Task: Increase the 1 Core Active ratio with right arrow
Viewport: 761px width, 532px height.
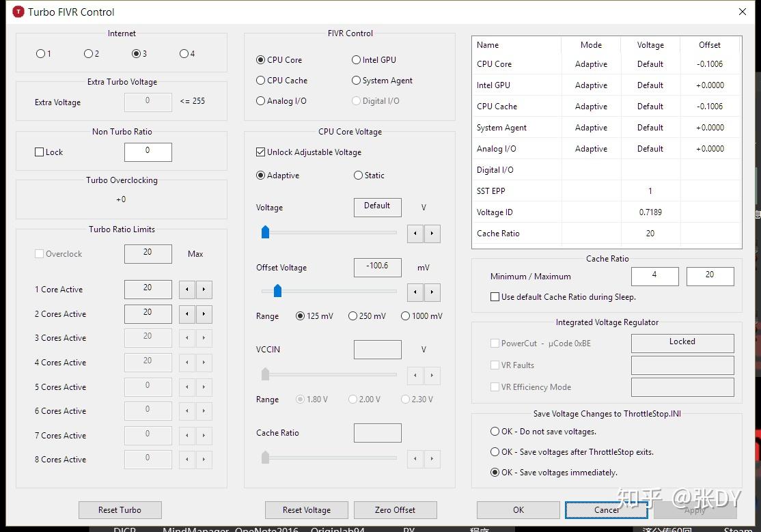Action: [204, 290]
